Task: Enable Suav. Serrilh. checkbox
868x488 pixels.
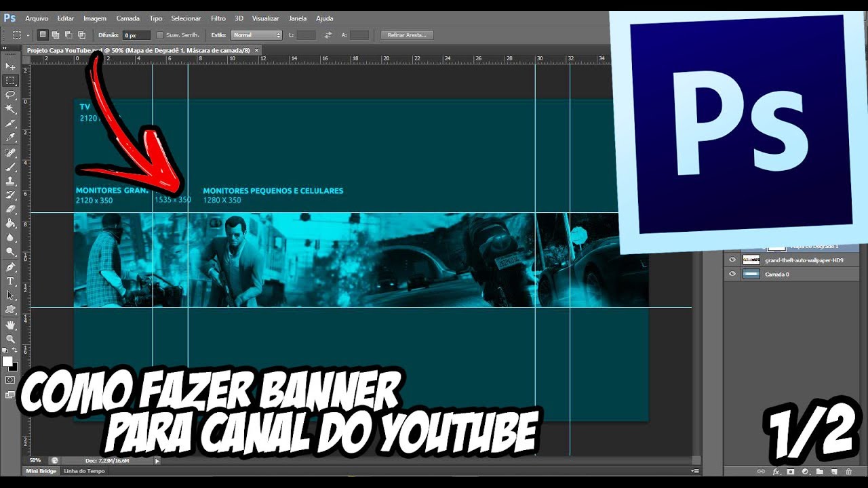Action: pos(160,35)
